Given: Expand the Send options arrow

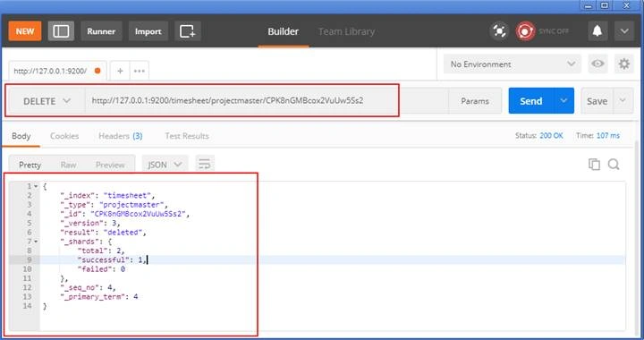Looking at the screenshot, I should click(563, 100).
